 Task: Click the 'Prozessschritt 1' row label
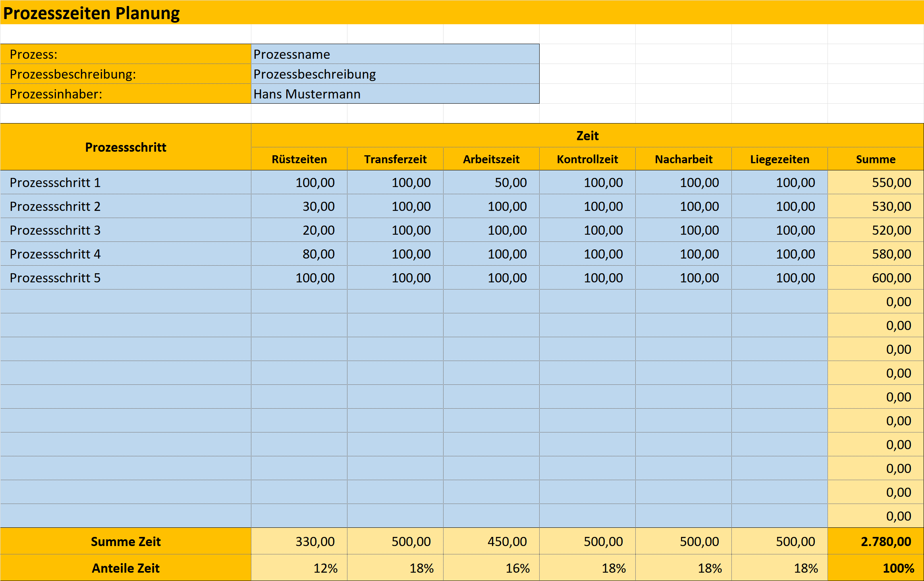click(125, 182)
